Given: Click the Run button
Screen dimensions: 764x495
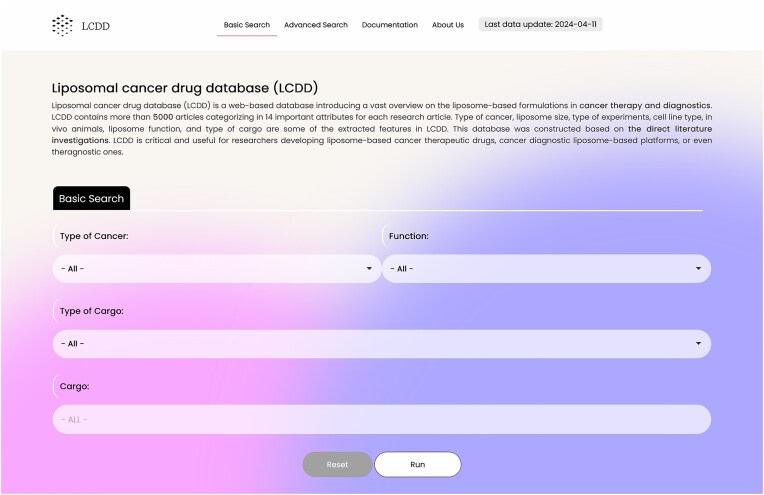Looking at the screenshot, I should pos(418,465).
